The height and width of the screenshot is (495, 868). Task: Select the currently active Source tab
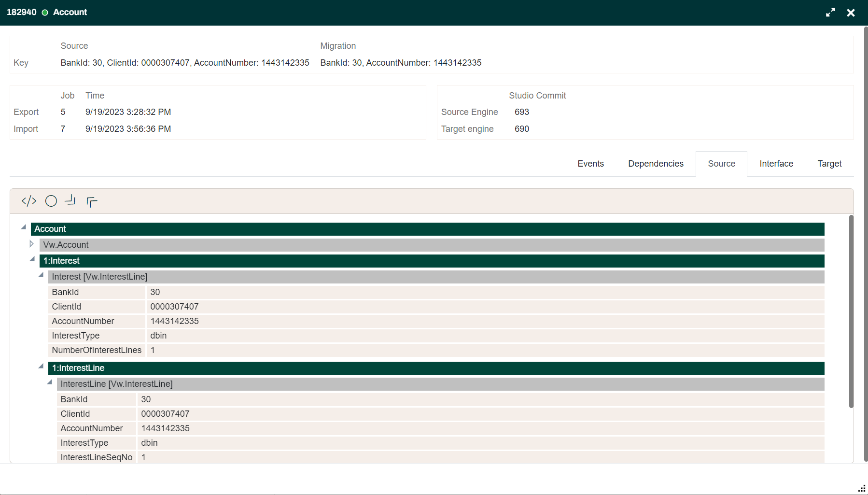click(721, 164)
